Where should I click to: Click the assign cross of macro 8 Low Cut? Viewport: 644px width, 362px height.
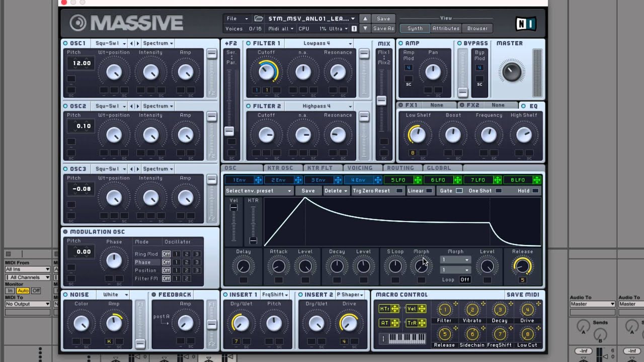[539, 328]
